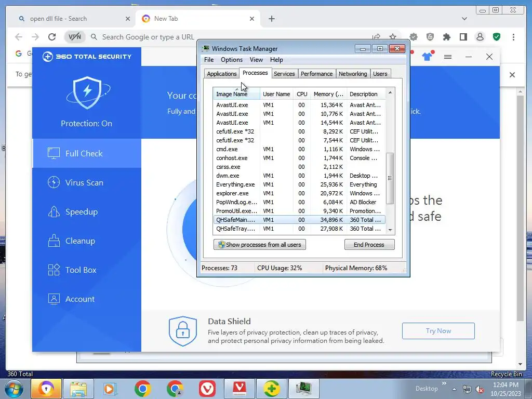Sort processes by Memory column
Viewport: 532px width, 399px height.
(328, 94)
